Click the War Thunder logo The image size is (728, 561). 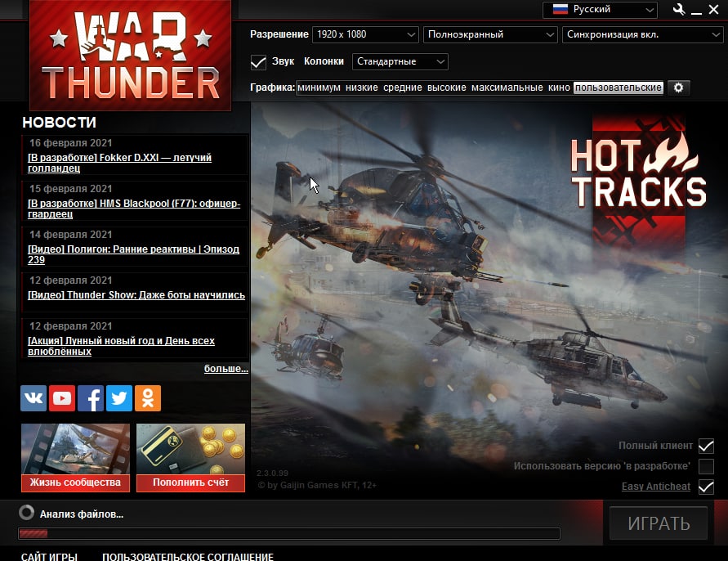pyautogui.click(x=131, y=55)
